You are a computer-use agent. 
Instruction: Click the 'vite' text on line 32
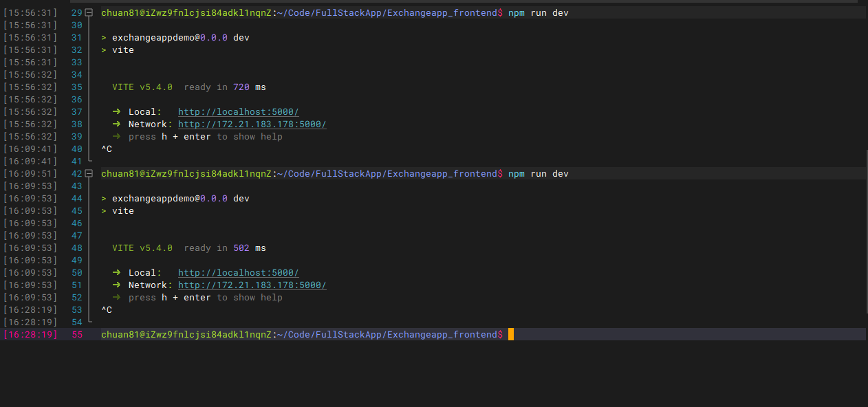[123, 50]
